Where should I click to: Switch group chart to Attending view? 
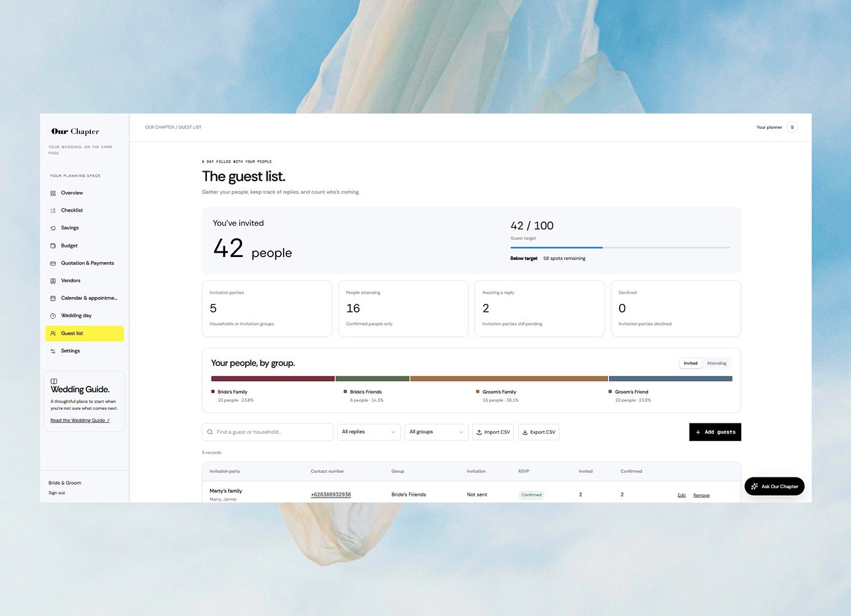[717, 363]
